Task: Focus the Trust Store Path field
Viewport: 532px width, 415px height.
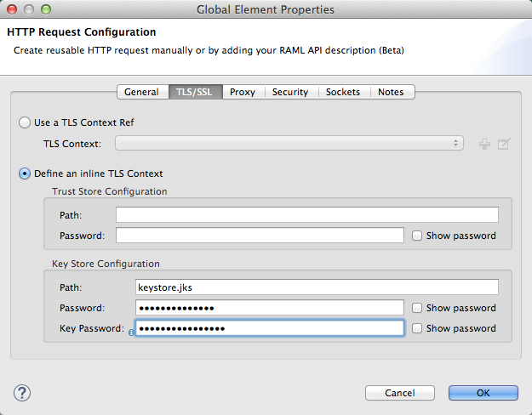Action: pyautogui.click(x=306, y=215)
